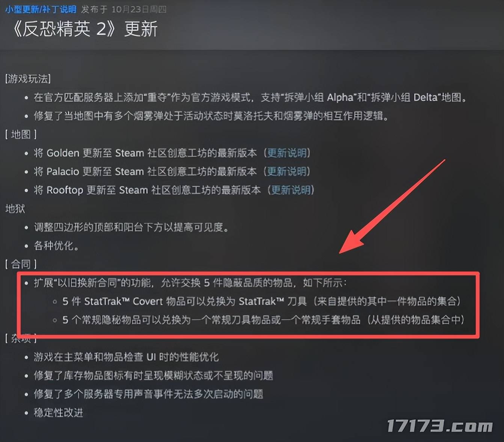Click the 发布于 10月23日 date text
504x442 pixels.
point(124,9)
